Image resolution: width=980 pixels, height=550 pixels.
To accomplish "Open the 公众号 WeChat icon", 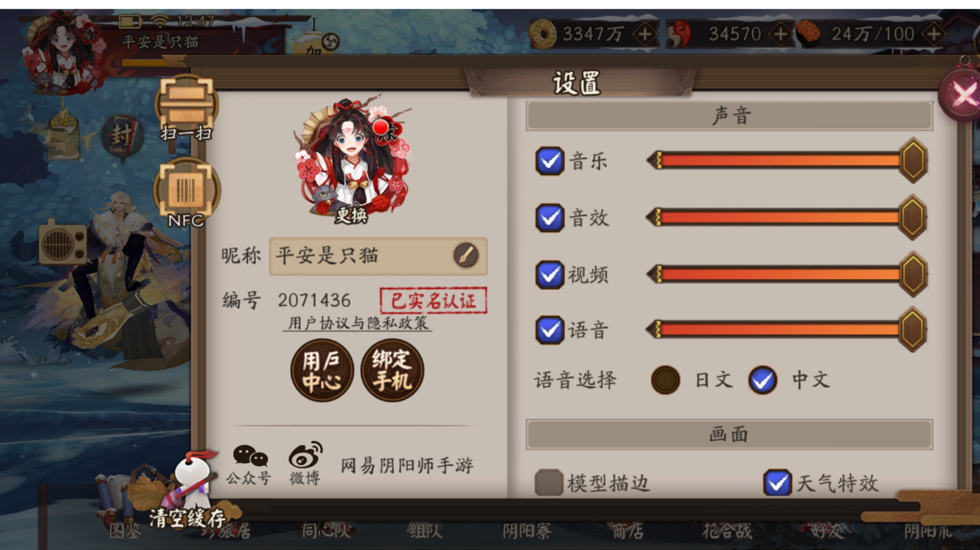I will 249,464.
